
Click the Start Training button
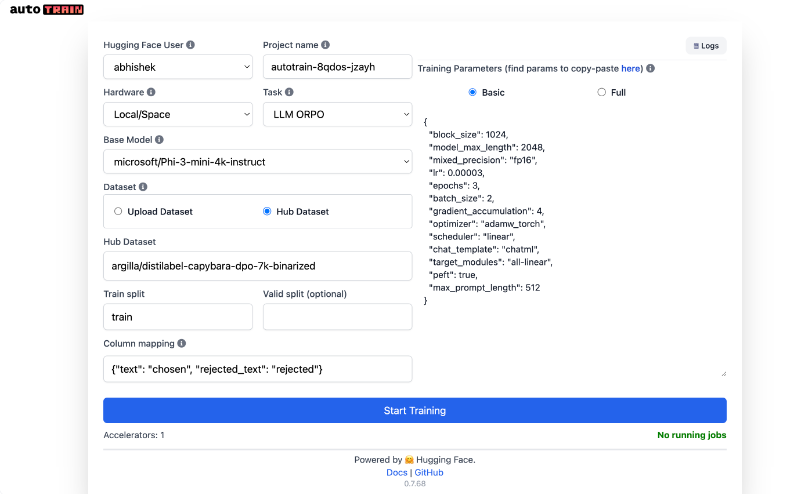pos(415,411)
